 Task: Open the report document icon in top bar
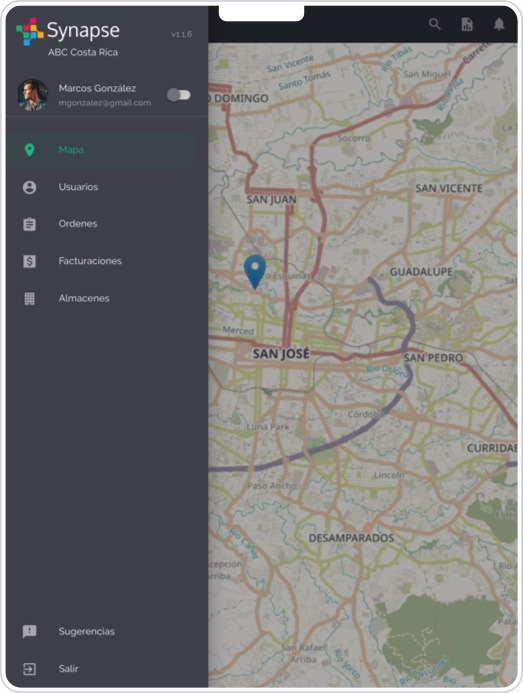(x=467, y=24)
